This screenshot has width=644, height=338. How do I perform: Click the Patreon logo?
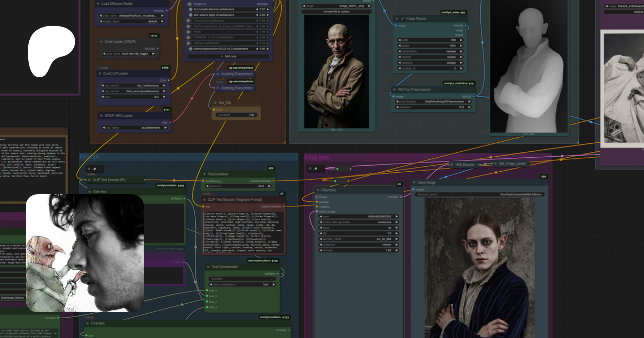51,51
